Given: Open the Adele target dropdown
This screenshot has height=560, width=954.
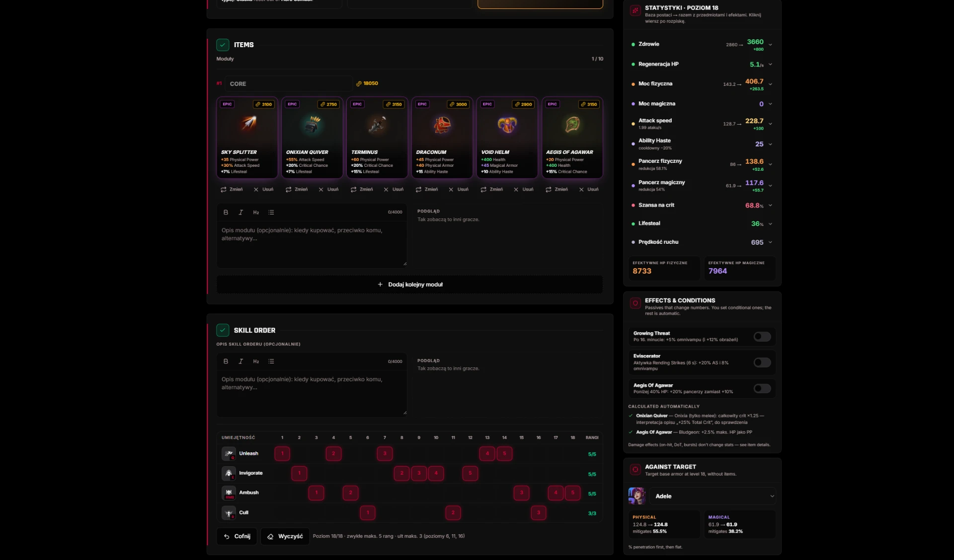Looking at the screenshot, I should point(713,496).
